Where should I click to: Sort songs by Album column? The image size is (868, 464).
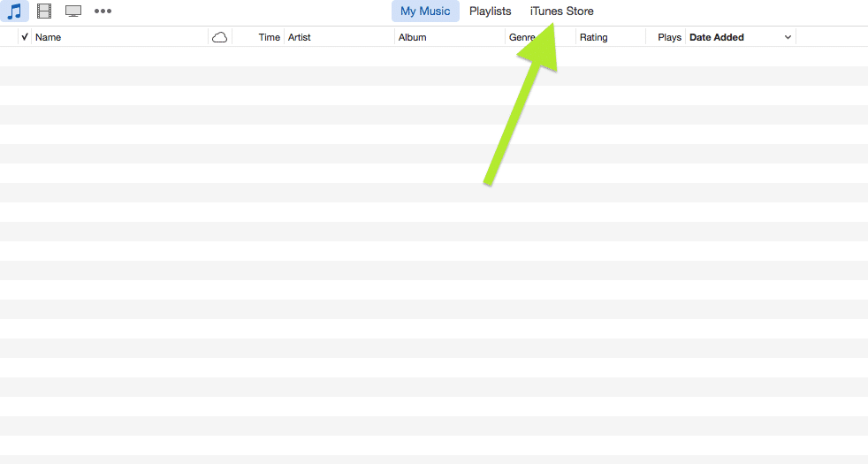click(450, 37)
